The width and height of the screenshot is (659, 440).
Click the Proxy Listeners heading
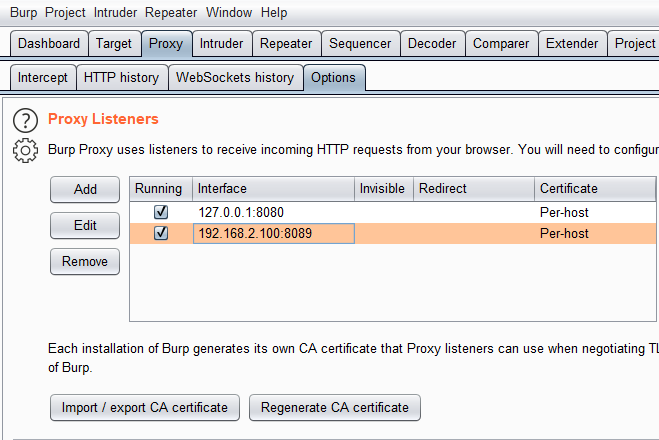coord(103,119)
